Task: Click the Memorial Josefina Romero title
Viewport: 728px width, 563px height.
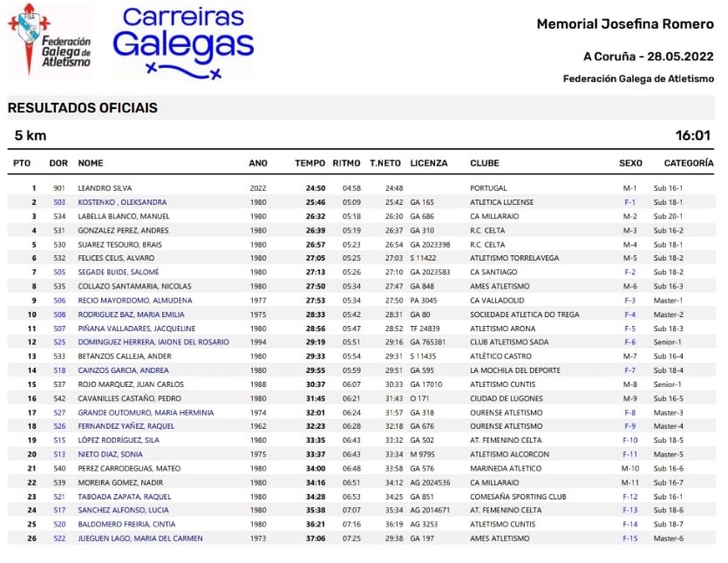Action: [x=624, y=24]
